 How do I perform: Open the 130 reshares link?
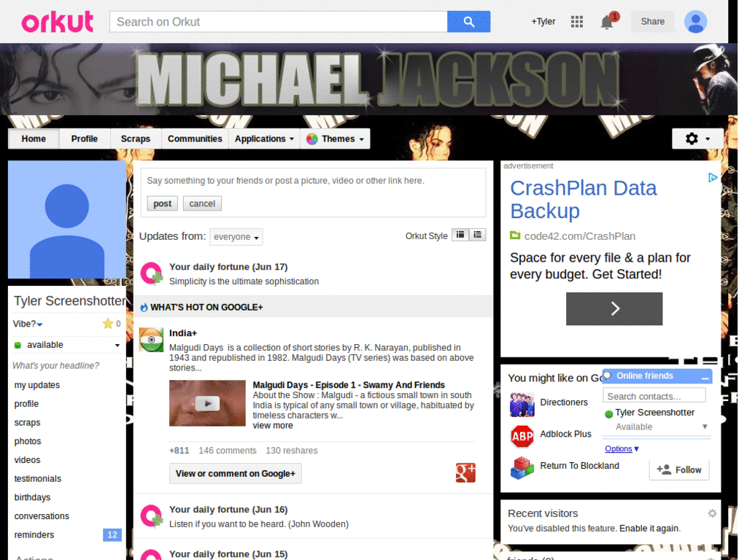(292, 451)
